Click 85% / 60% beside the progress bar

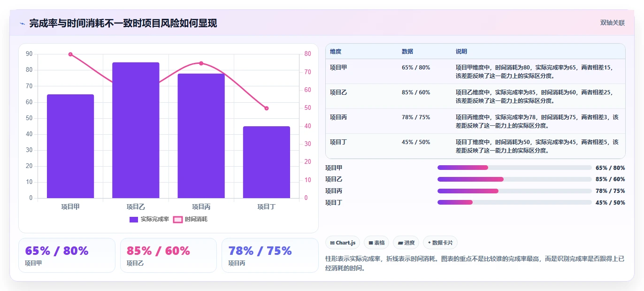tap(610, 179)
